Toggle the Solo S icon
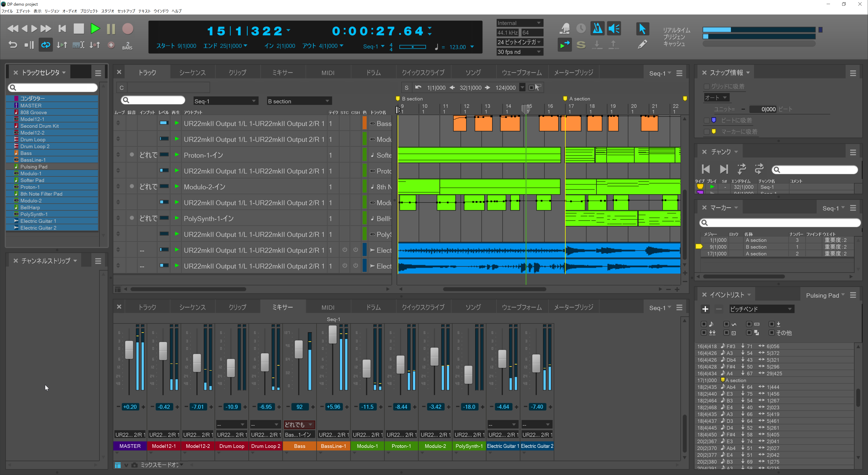Screen dimensions: 868x475 581,45
